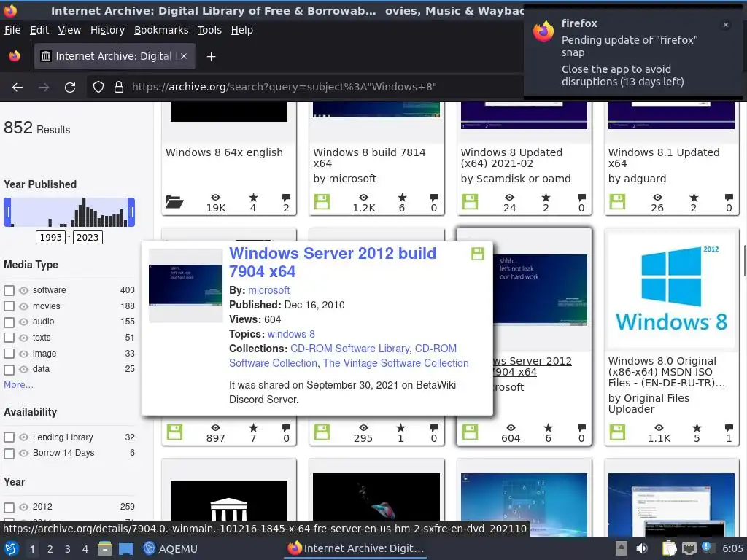
Task: Click floppy icon on Windows 8 Updated (x64) card
Action: [x=470, y=201]
